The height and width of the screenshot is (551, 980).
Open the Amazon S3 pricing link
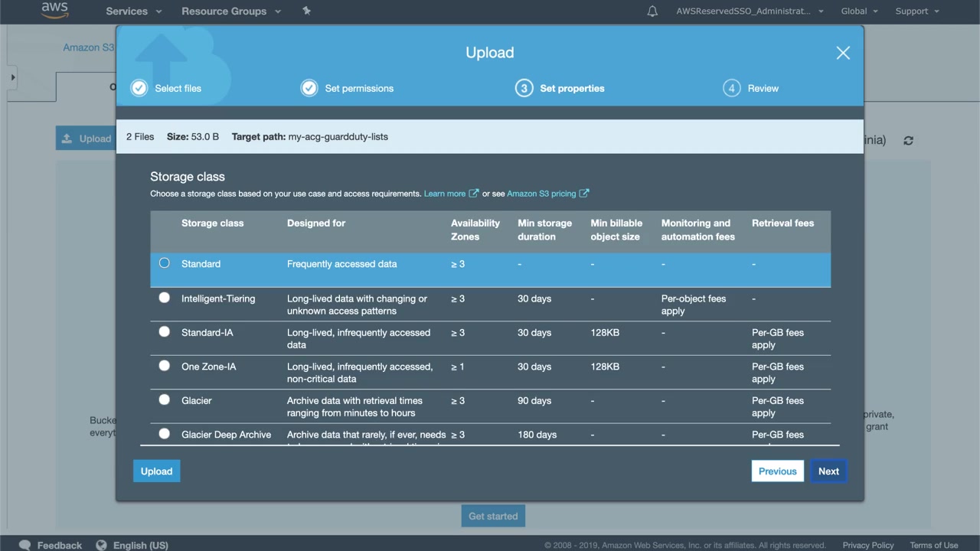(541, 194)
